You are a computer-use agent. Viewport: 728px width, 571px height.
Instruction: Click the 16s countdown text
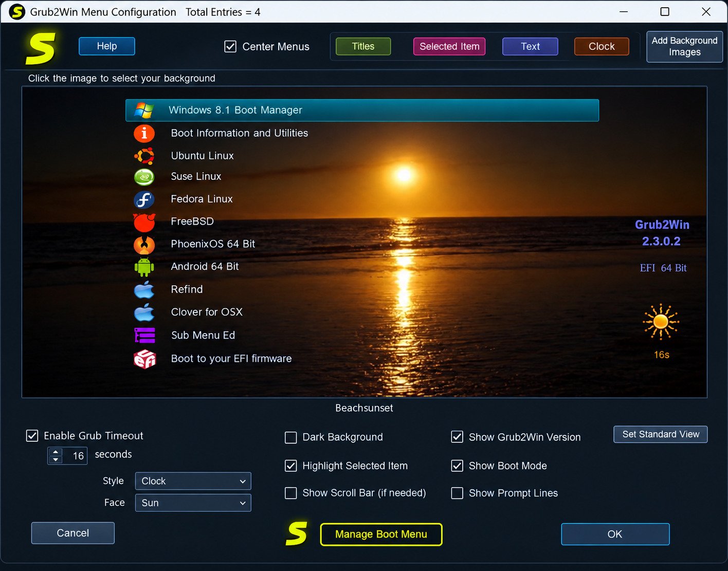pyautogui.click(x=662, y=355)
